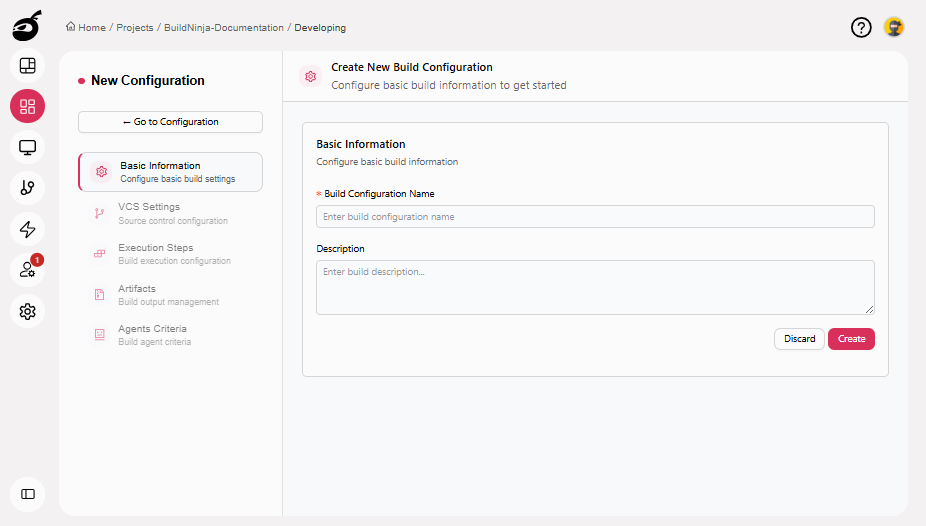This screenshot has width=926, height=526.
Task: Click the Basic Information gear icon
Action: pos(102,172)
